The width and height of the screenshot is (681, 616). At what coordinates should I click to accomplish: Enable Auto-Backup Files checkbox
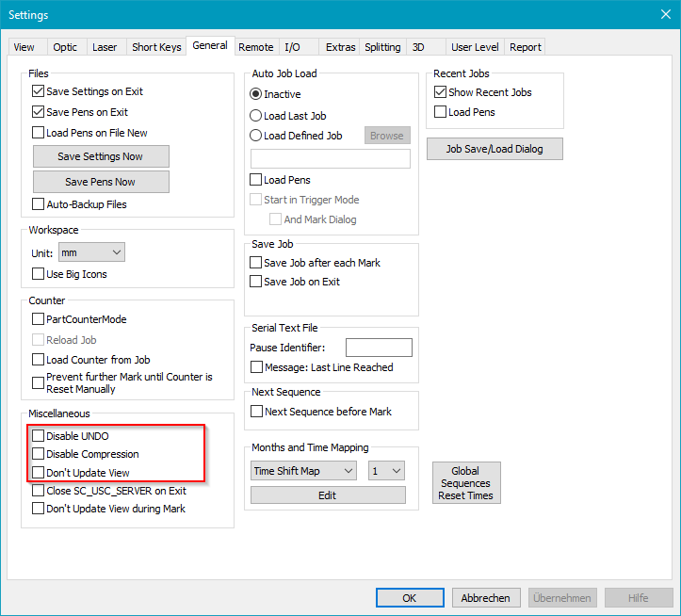point(39,204)
